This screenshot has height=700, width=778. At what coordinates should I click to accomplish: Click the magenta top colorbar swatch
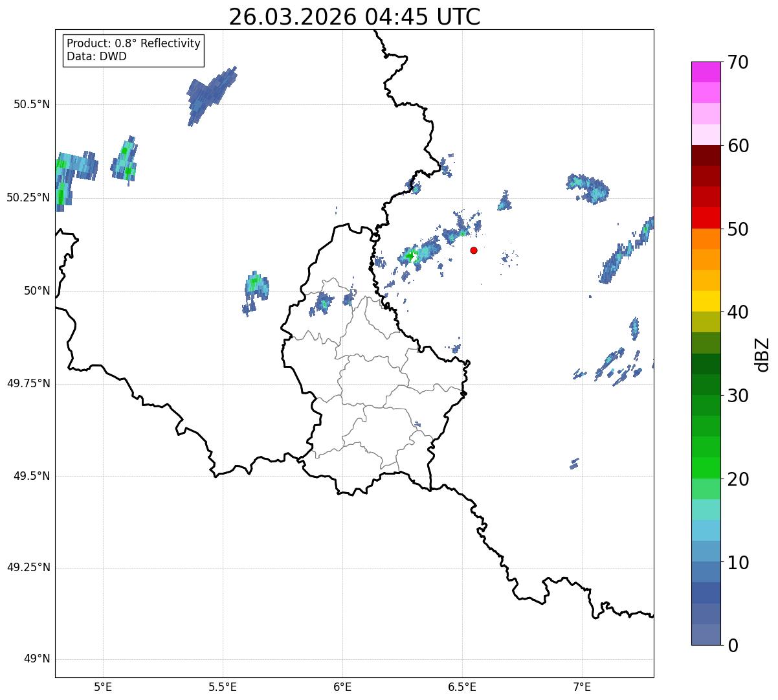point(706,72)
